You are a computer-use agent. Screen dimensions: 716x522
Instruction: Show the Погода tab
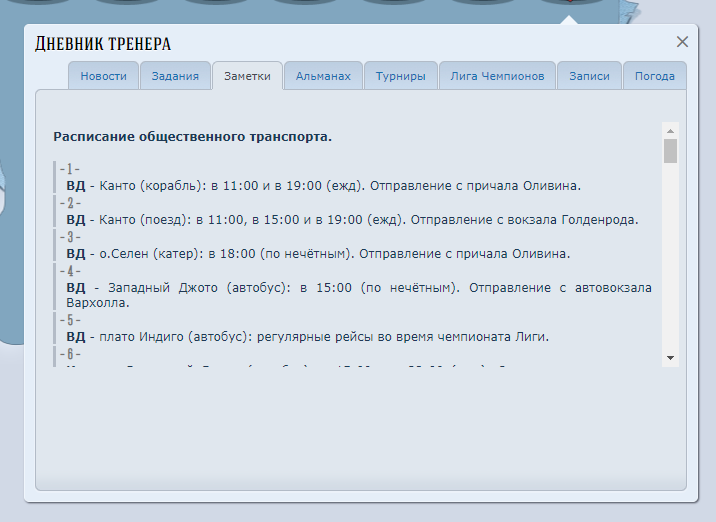655,76
